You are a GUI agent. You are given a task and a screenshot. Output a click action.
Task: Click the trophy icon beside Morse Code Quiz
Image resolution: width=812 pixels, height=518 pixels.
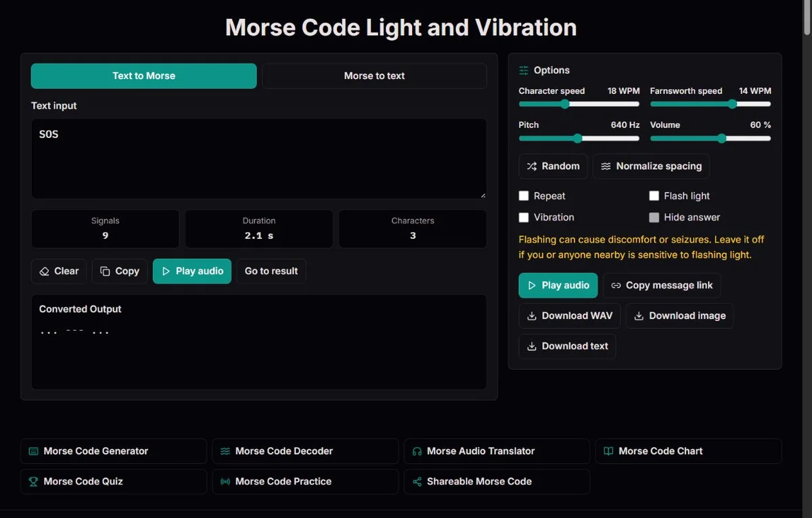tap(33, 481)
